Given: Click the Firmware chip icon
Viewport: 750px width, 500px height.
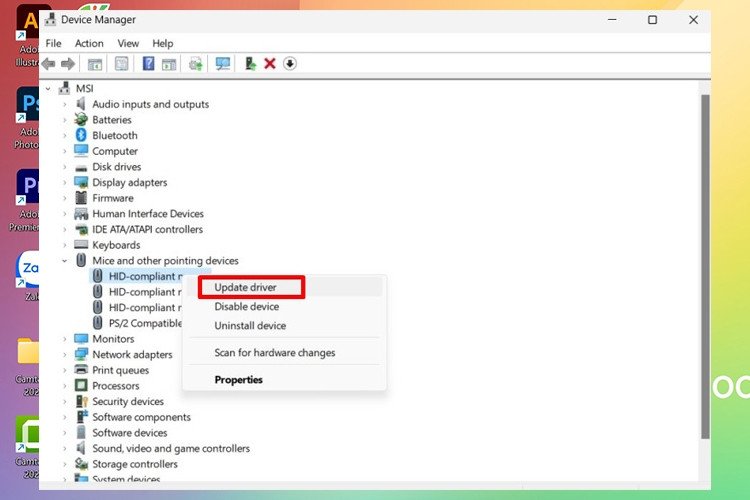Looking at the screenshot, I should [x=81, y=198].
